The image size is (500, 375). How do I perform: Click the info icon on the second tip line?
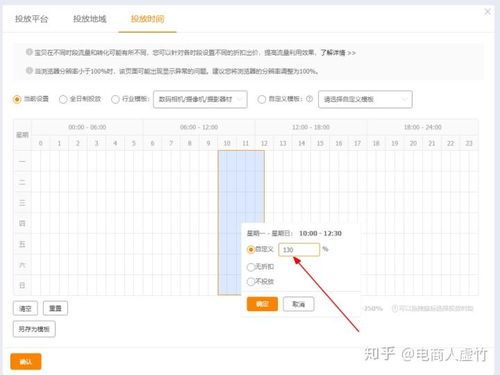click(x=29, y=70)
